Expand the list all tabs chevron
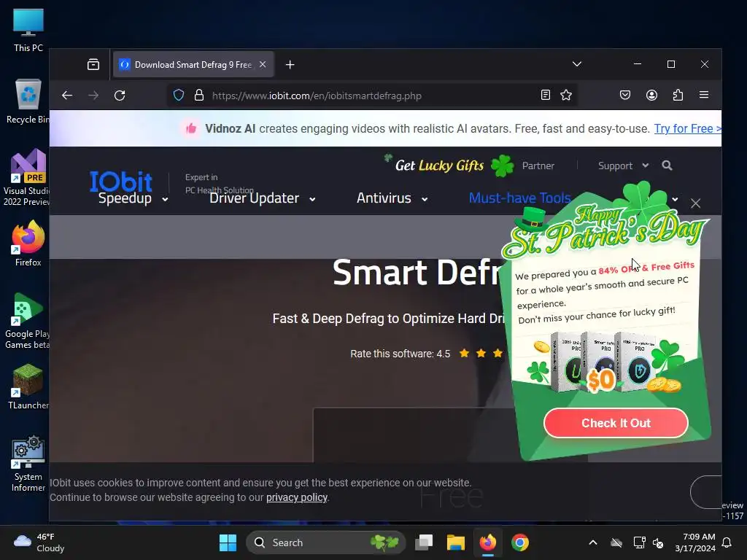 tap(577, 64)
